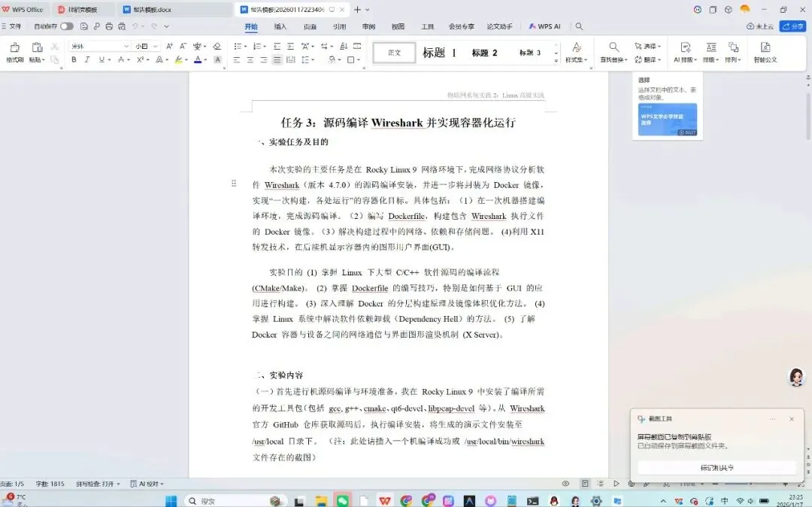The height and width of the screenshot is (507, 812).
Task: Open the spell check (拼写检查) status dropdown
Action: tap(98, 484)
